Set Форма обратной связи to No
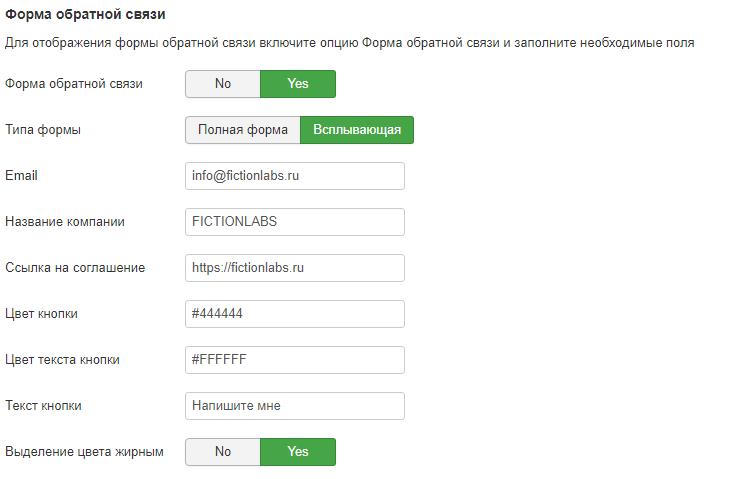Screen dimensions: 747x479 pos(223,84)
